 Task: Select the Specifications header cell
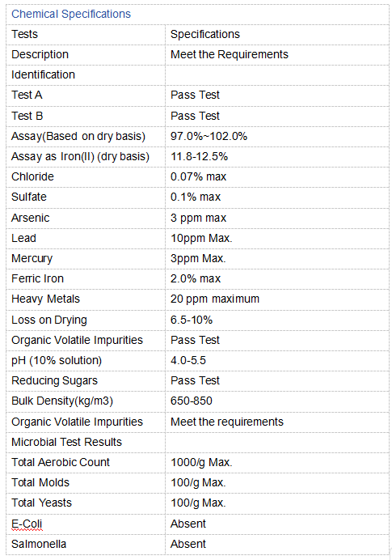[x=277, y=35]
